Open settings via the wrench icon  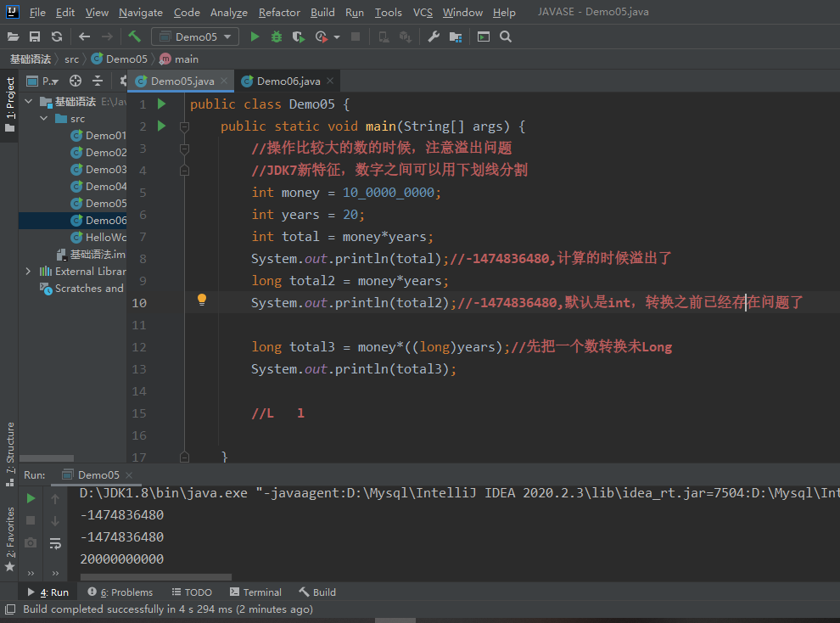tap(434, 36)
